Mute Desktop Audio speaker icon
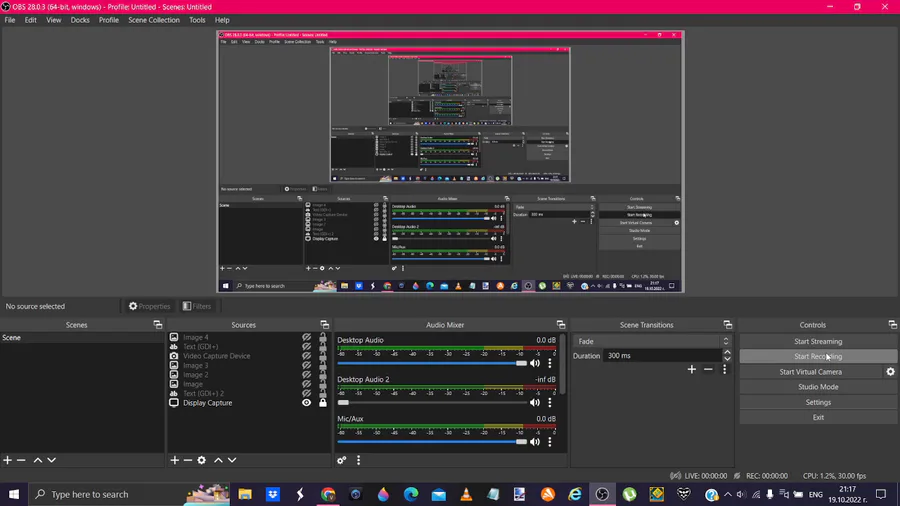Image resolution: width=900 pixels, height=506 pixels. (x=535, y=363)
